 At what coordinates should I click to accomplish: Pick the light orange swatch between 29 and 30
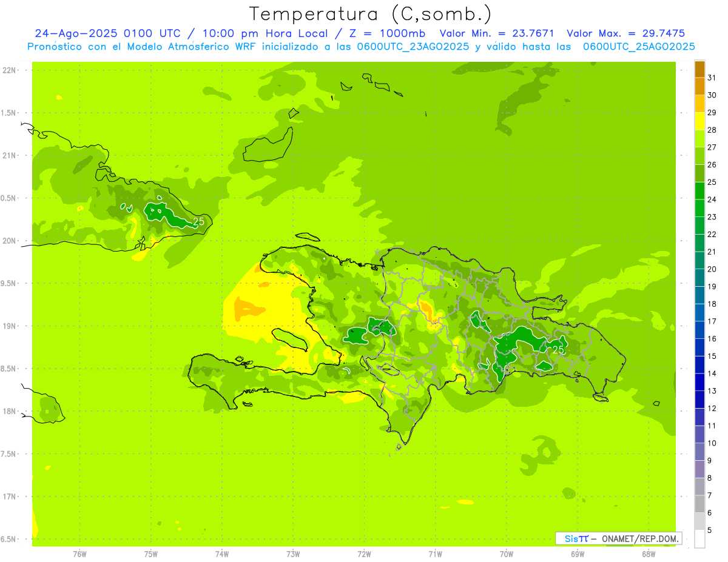[699, 104]
